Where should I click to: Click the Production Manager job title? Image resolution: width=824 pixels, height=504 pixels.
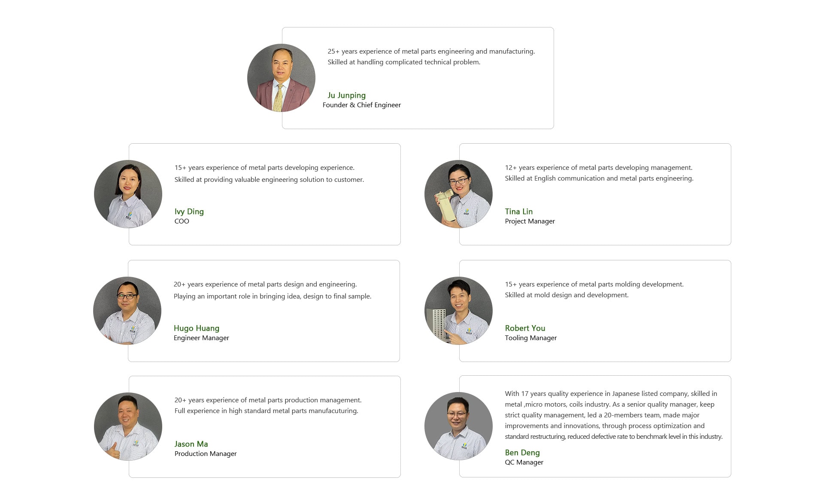click(x=205, y=454)
